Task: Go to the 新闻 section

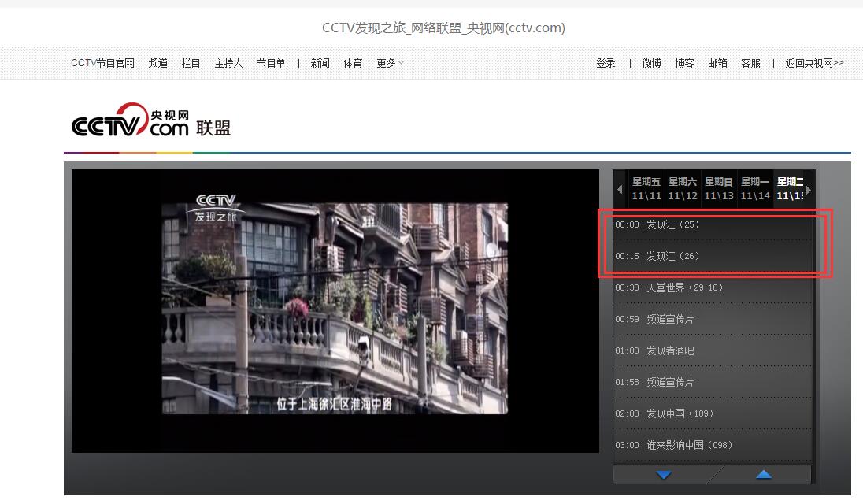Action: click(x=320, y=63)
